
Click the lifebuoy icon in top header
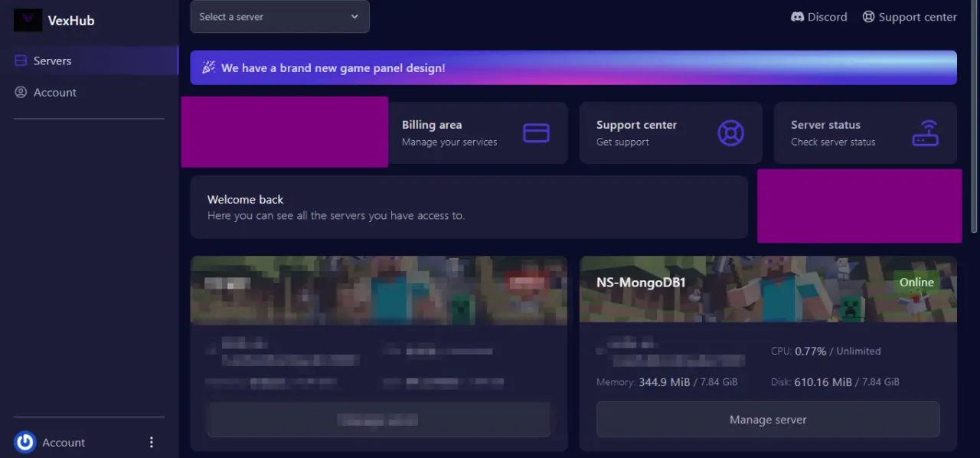pyautogui.click(x=868, y=17)
